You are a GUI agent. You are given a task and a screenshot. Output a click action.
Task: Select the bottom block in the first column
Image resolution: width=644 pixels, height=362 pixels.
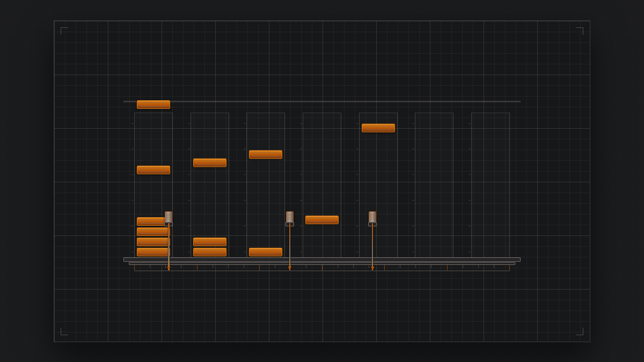(153, 252)
